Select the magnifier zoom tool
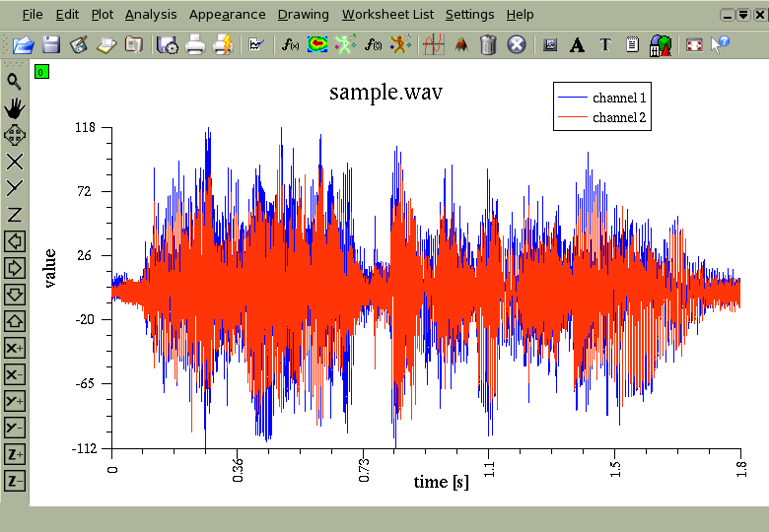 tap(14, 82)
